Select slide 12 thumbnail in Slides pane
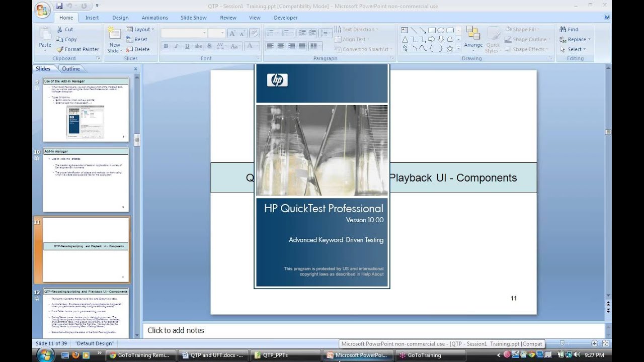Viewport: 644px width, 362px height. pyautogui.click(x=86, y=313)
